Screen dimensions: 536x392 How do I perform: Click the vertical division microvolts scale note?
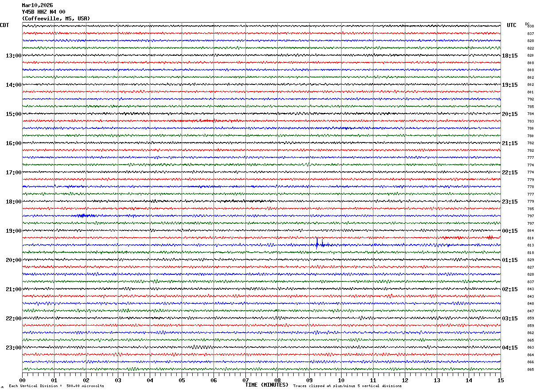click(56, 386)
